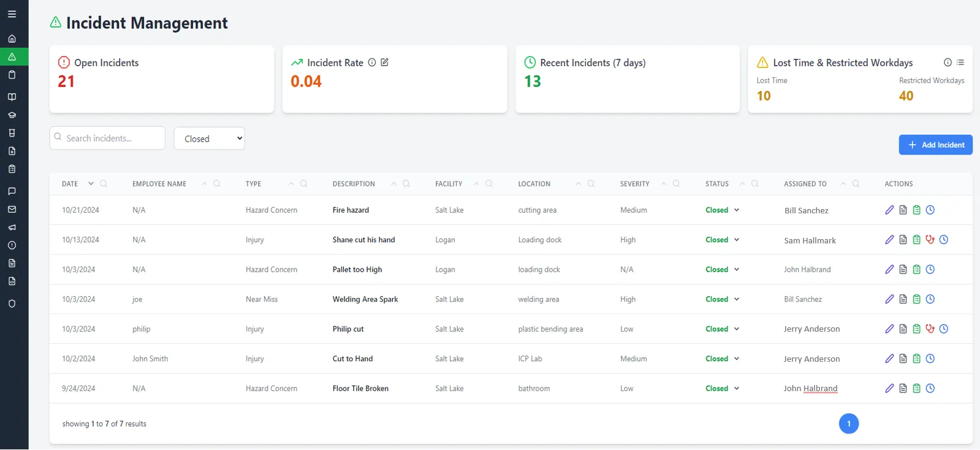Viewport: 980px width, 450px height.
Task: Open the Open Incidents card
Action: [162, 79]
